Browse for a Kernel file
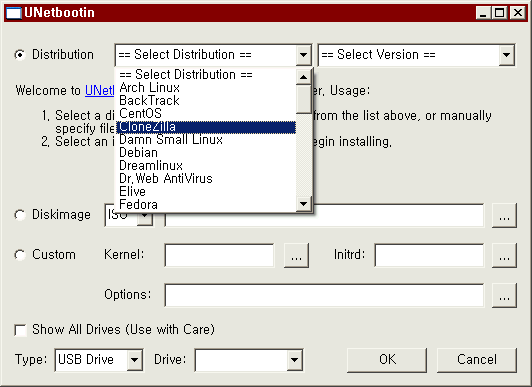The height and width of the screenshot is (387, 532). (296, 255)
